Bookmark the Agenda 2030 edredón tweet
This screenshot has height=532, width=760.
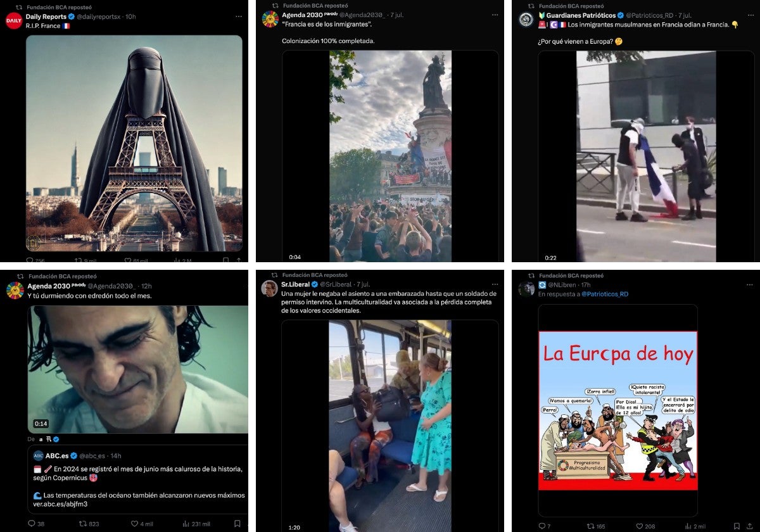click(237, 524)
